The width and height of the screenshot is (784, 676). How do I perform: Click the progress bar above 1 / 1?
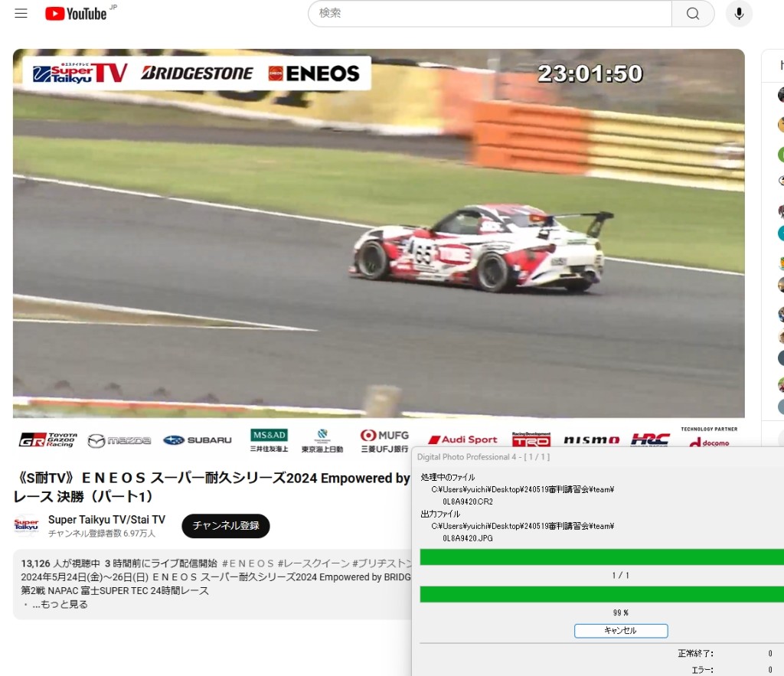[602, 557]
